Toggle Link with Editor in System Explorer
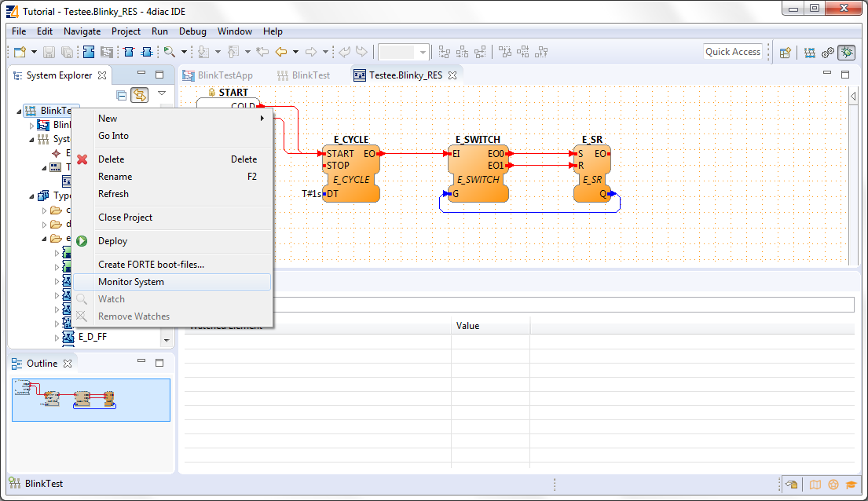868x501 pixels. click(x=140, y=95)
